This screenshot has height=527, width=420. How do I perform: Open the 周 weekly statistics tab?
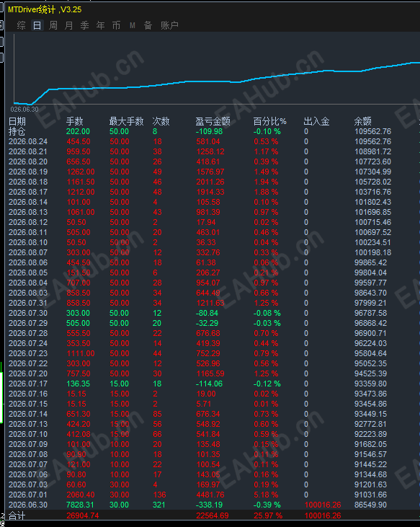53,25
